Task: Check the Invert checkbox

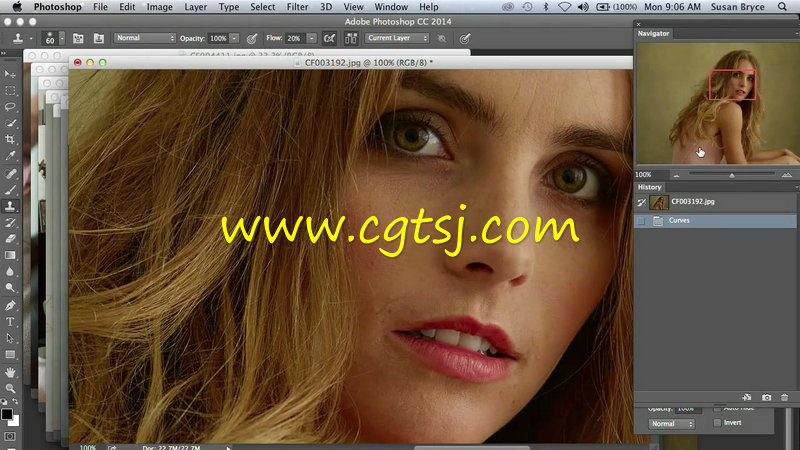Action: click(717, 422)
